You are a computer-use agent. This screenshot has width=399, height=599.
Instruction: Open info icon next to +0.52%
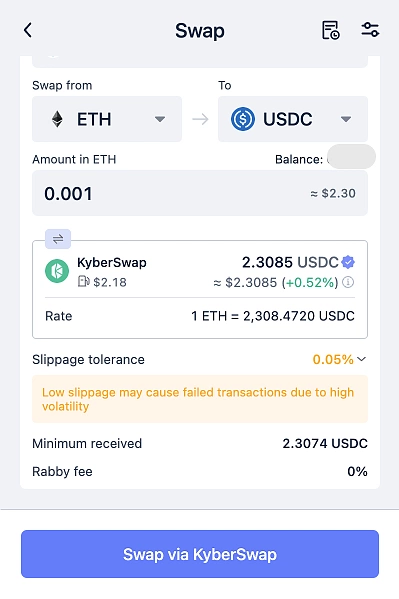[348, 282]
